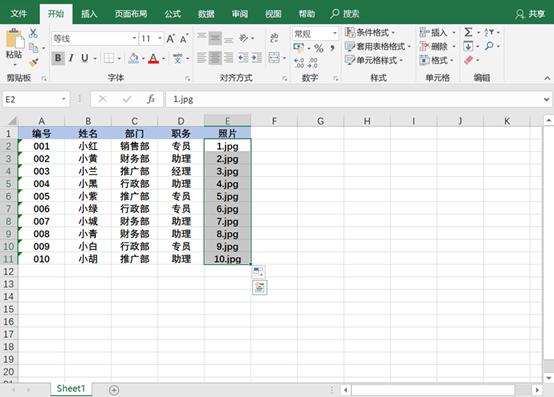Open the font name dropdown
The height and width of the screenshot is (397, 554).
point(135,38)
